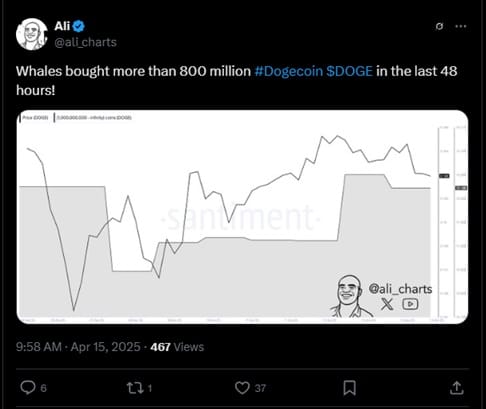Open the @ali_charts handle link
The width and height of the screenshot is (486, 409).
85,42
